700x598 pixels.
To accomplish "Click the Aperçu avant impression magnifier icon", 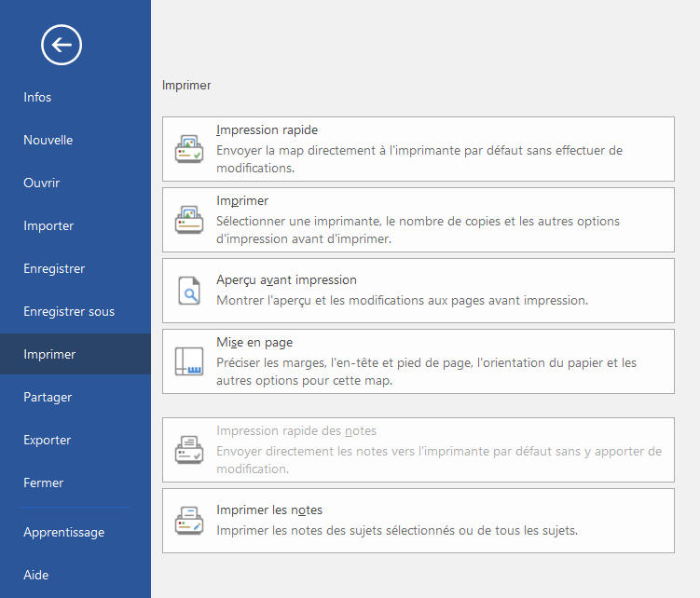I will coord(189,292).
